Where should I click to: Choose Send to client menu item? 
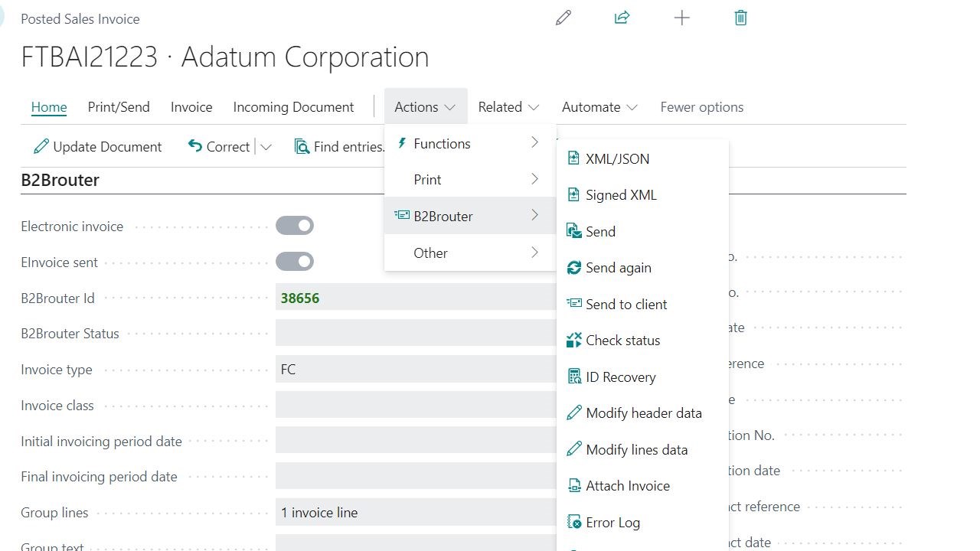(x=643, y=304)
